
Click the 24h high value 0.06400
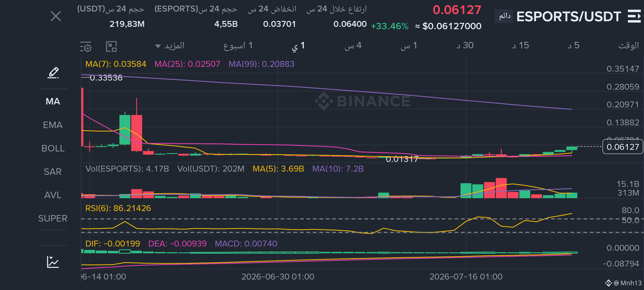tap(350, 24)
